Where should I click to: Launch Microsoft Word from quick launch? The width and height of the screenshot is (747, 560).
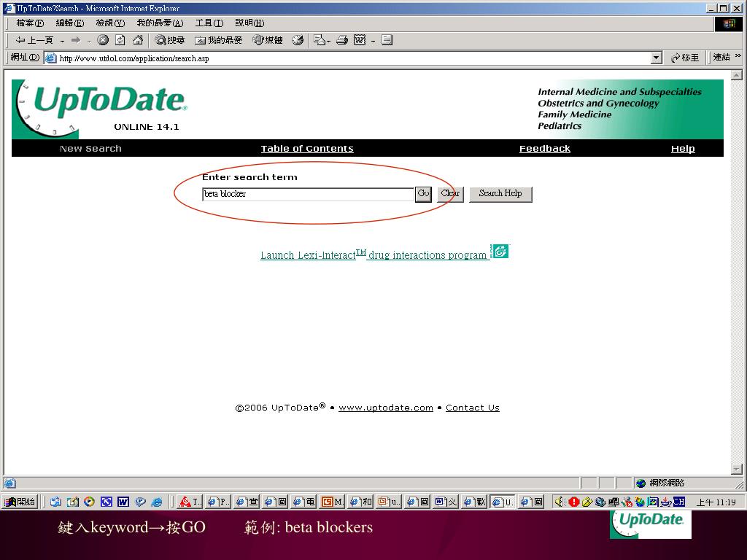tap(123, 502)
